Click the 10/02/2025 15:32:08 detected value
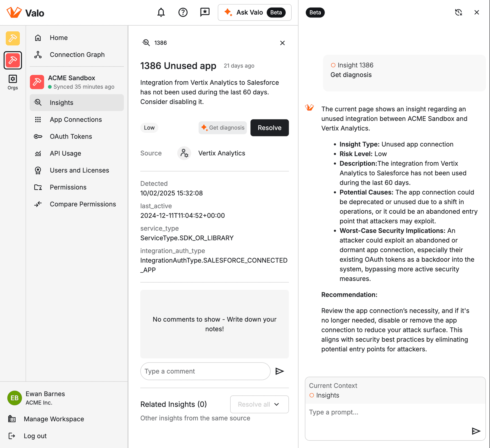 tap(172, 193)
